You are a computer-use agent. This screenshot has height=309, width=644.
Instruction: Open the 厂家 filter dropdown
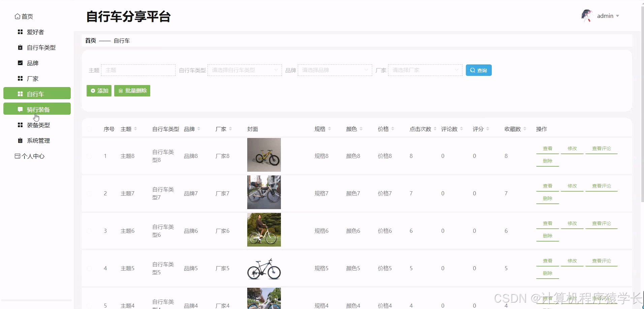click(x=425, y=70)
